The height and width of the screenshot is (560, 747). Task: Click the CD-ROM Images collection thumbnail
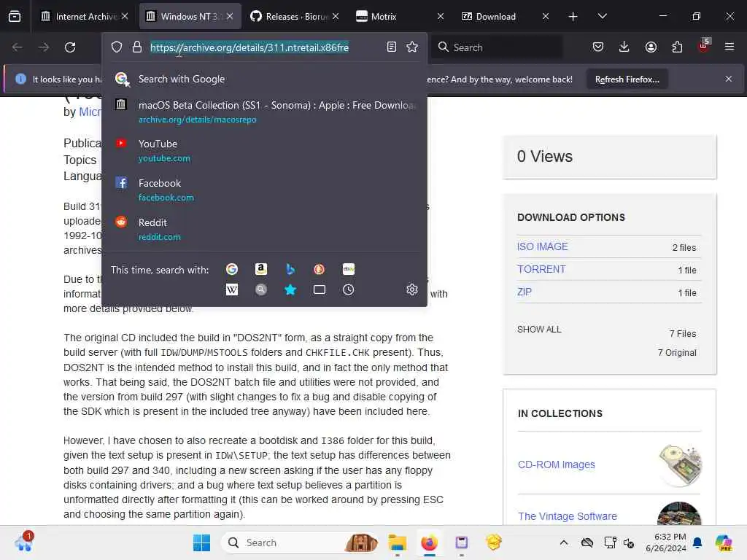coord(681,465)
